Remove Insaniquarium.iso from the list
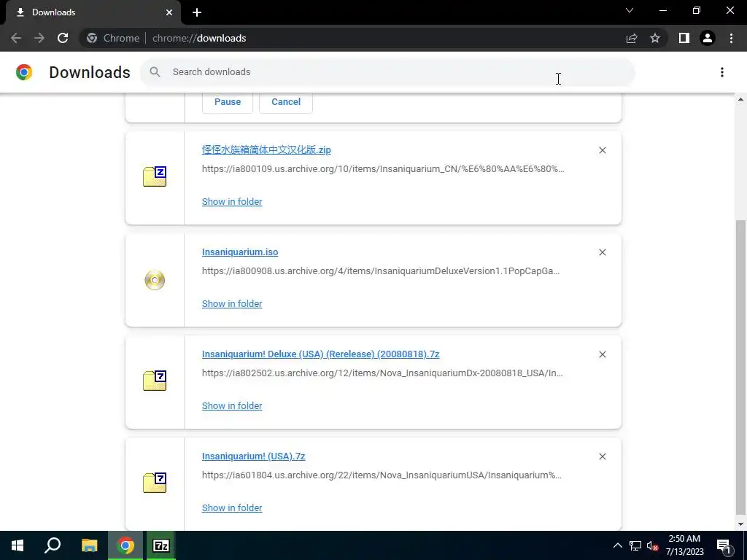 (602, 252)
